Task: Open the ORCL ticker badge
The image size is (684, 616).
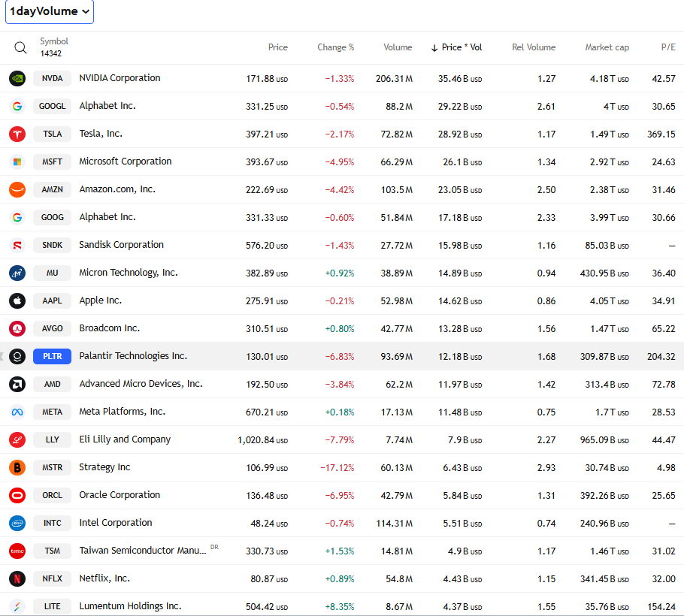Action: click(x=53, y=496)
